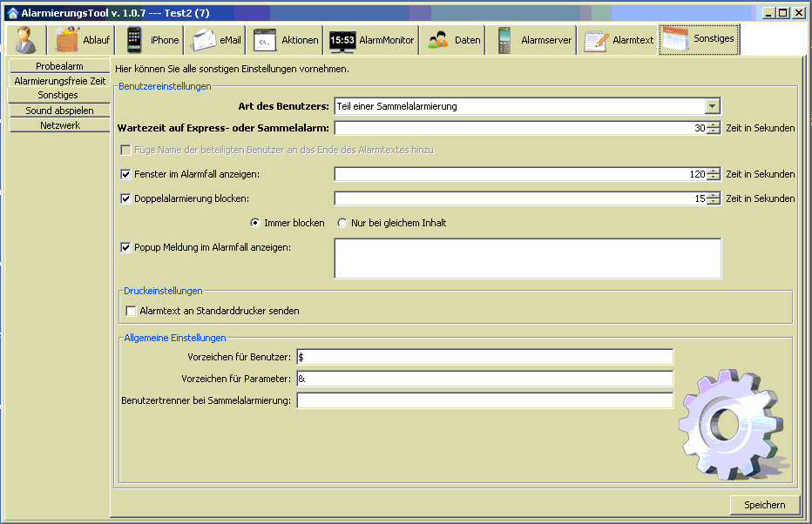Switch to Probealarm side tab
The width and height of the screenshot is (812, 524).
coord(59,66)
